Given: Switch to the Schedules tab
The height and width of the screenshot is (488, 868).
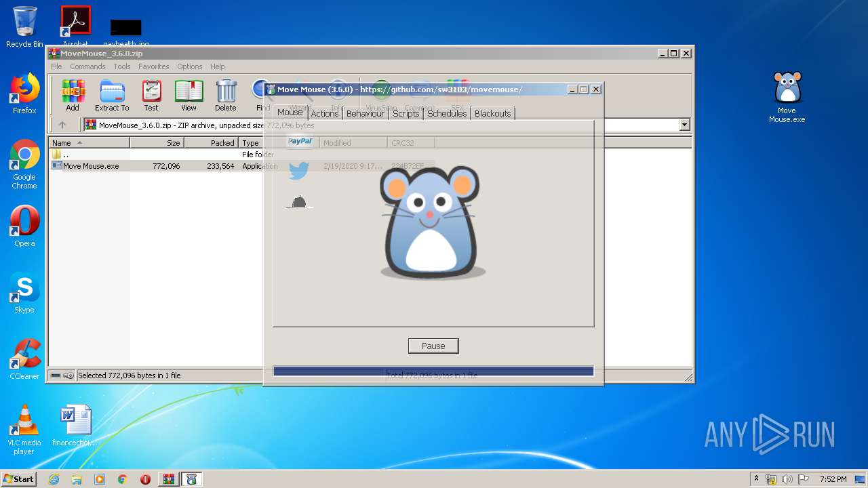Looking at the screenshot, I should [447, 113].
